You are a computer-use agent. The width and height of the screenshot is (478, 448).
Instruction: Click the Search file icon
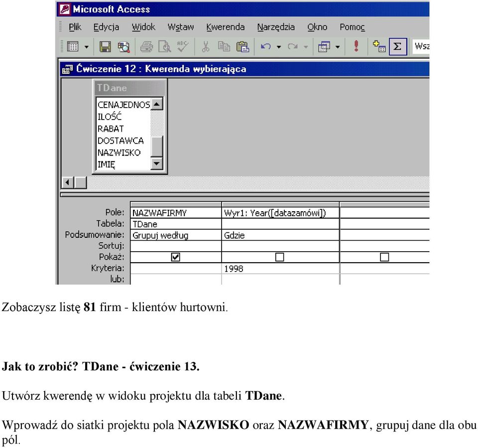tap(124, 47)
